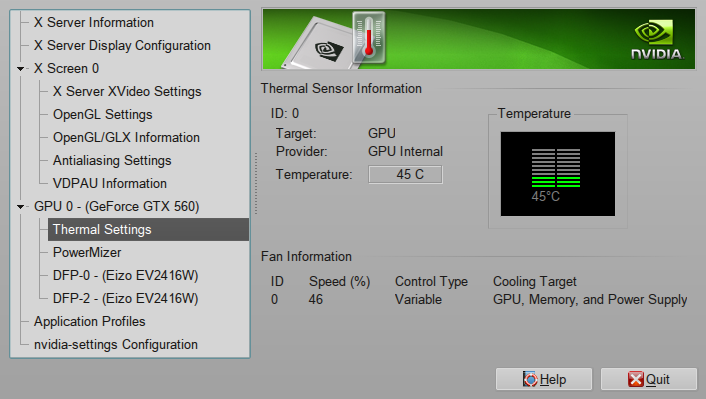Click the Thermal Sensor Information heading
This screenshot has width=706, height=399.
(341, 88)
